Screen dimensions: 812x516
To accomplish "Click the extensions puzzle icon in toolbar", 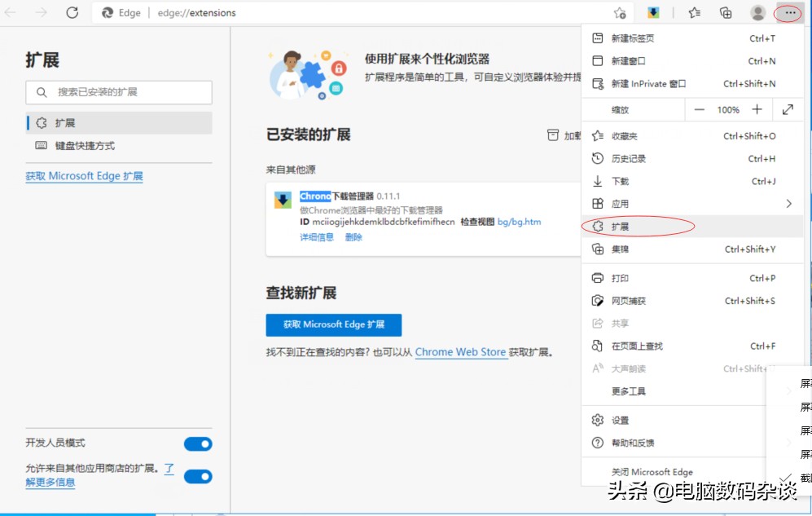I will click(652, 12).
